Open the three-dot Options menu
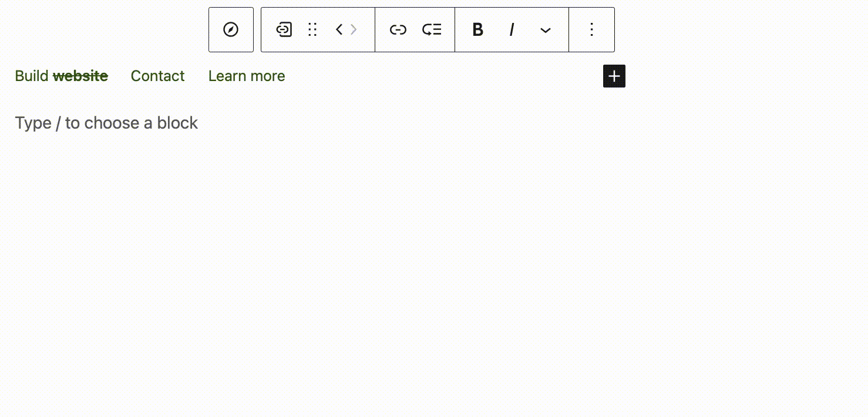 click(x=591, y=29)
